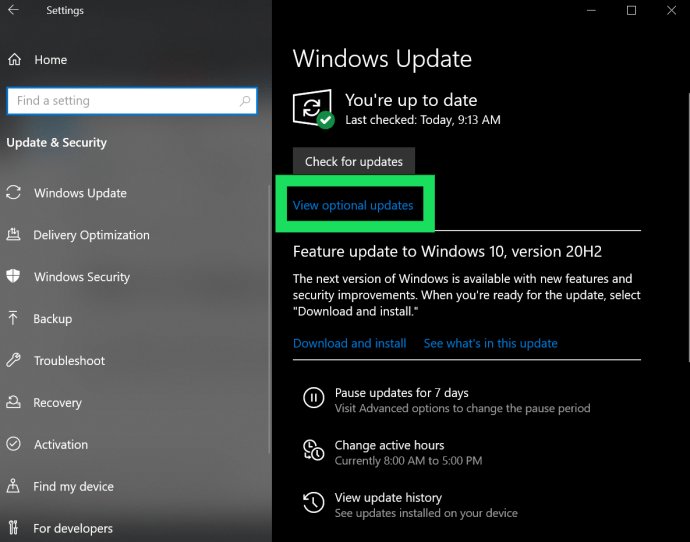Click the up-to-date update status icon
Viewport: 690px width, 542px height.
pos(313,109)
